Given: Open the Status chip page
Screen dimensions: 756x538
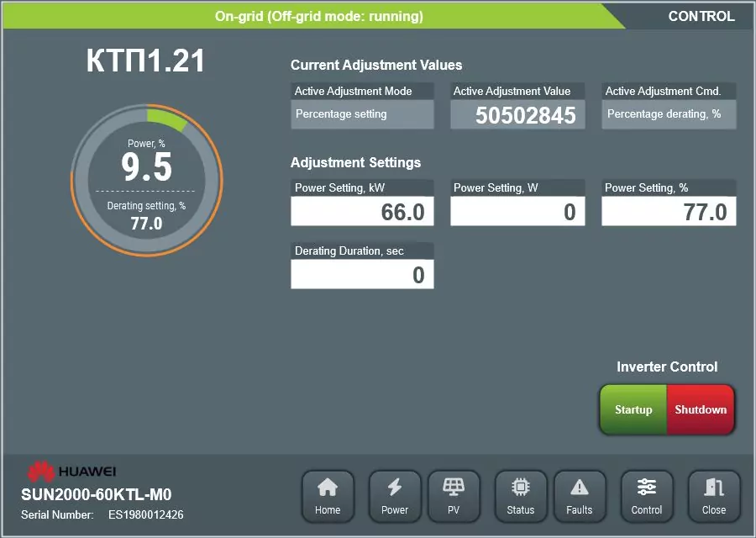Looking at the screenshot, I should (x=521, y=497).
